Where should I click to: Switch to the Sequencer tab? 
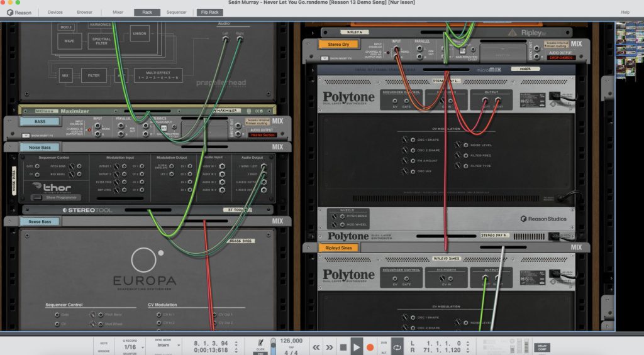[177, 13]
